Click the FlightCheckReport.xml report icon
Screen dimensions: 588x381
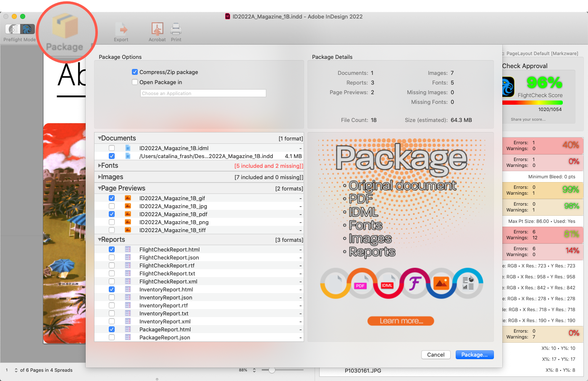tap(128, 281)
